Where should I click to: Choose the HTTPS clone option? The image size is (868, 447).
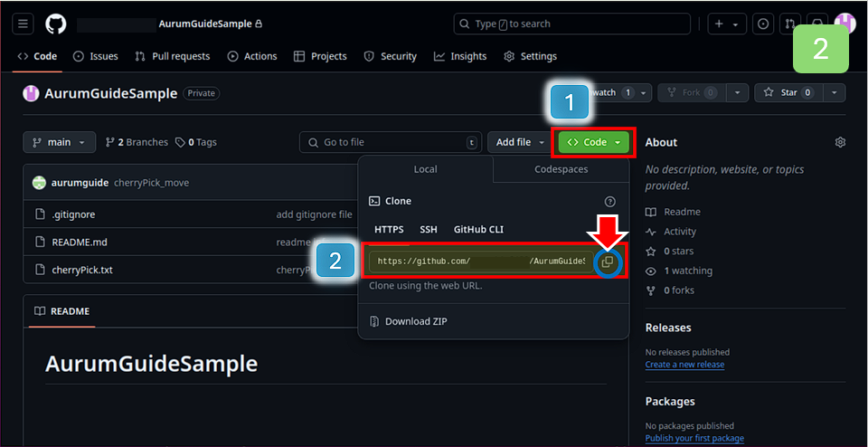point(389,229)
